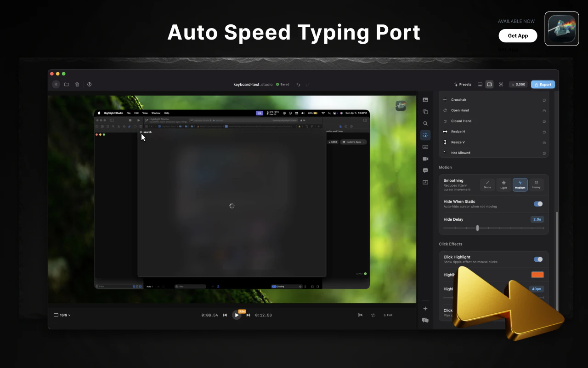
Task: Select the Cursor effects panel icon
Action: [425, 135]
